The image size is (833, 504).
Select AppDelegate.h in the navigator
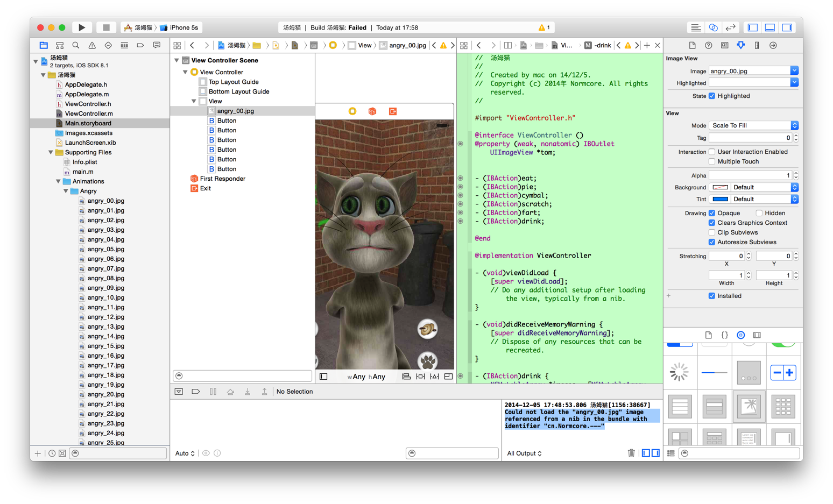point(86,84)
